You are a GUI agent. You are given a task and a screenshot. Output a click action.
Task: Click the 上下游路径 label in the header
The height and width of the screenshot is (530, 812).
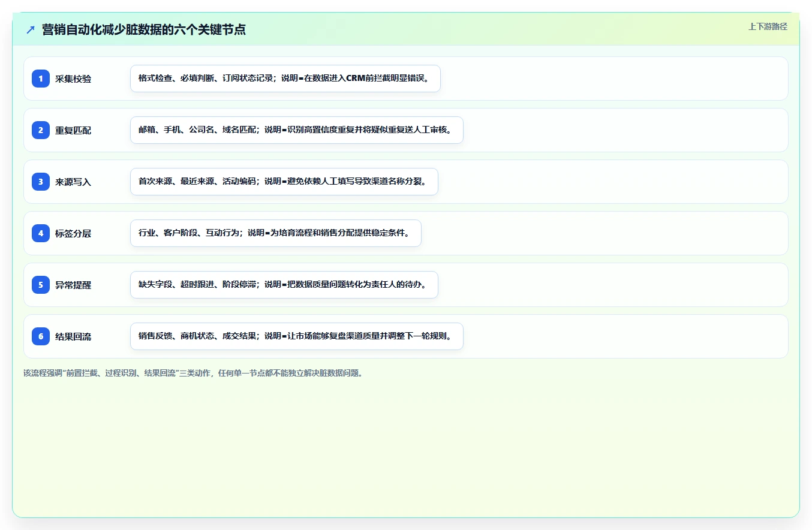tap(768, 26)
